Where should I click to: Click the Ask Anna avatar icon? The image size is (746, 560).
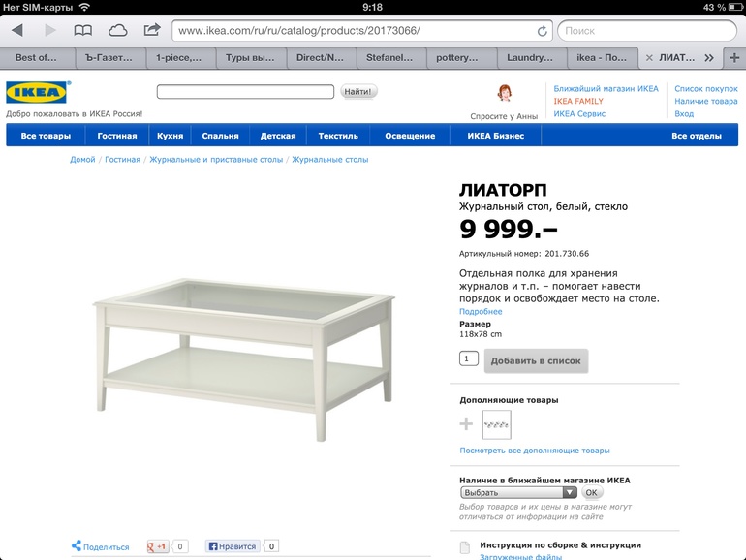[x=505, y=93]
